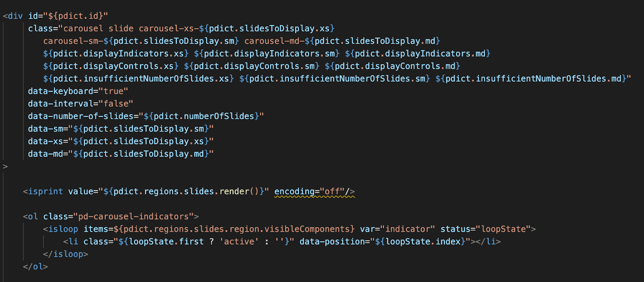Click the "loopState" status value

[x=504, y=229]
